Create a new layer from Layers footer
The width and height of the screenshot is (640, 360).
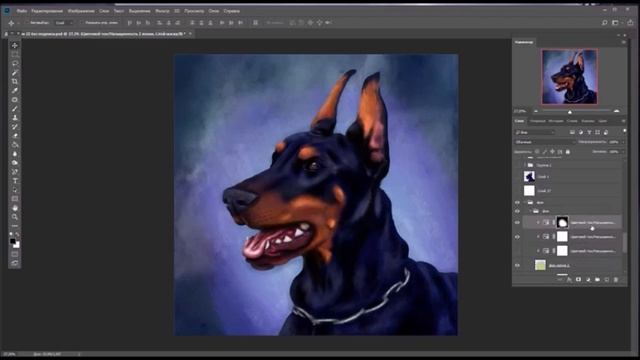point(607,280)
